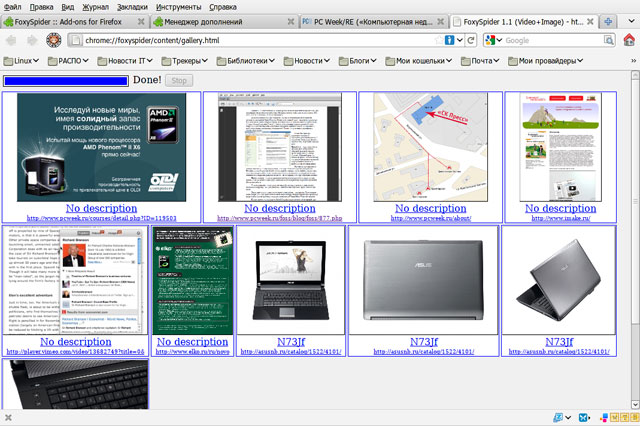Click the forward navigation arrow
This screenshot has width=640, height=426.
coord(29,40)
